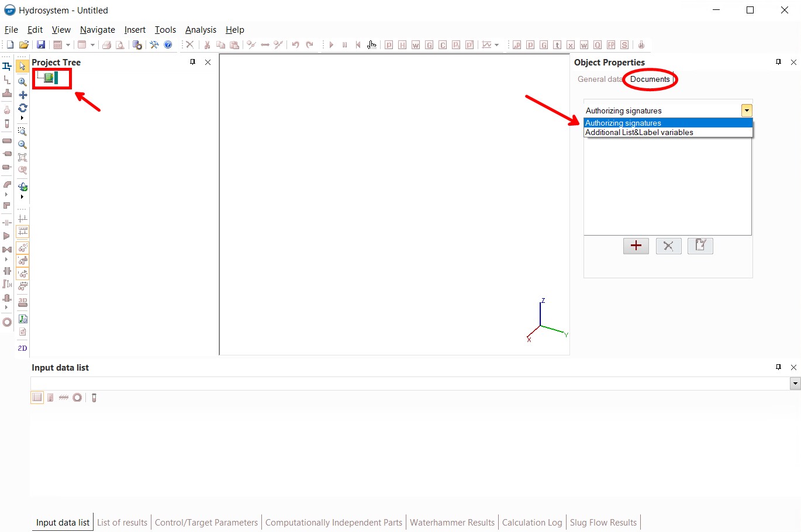Click the Rotate view tool
Screen dimensions: 801x532
(x=23, y=108)
